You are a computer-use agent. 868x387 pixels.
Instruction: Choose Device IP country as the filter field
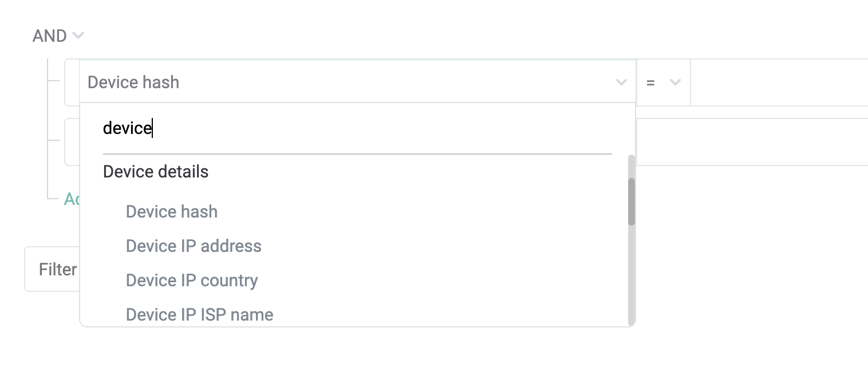coord(191,280)
